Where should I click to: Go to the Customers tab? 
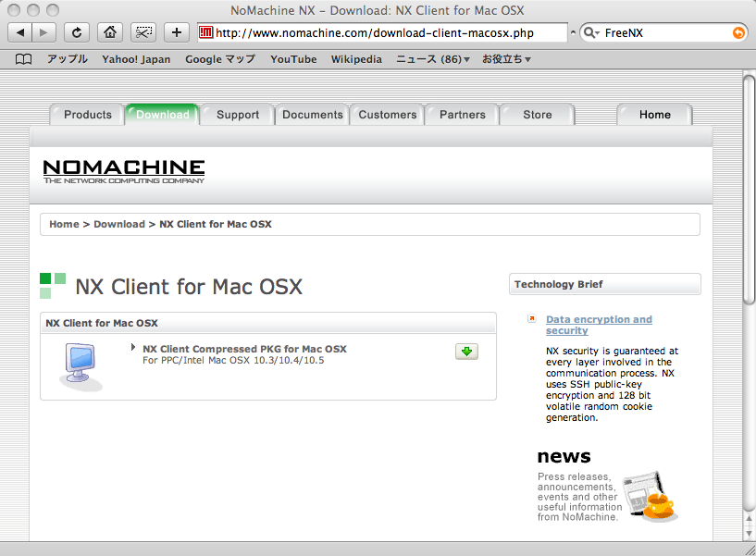tap(388, 115)
